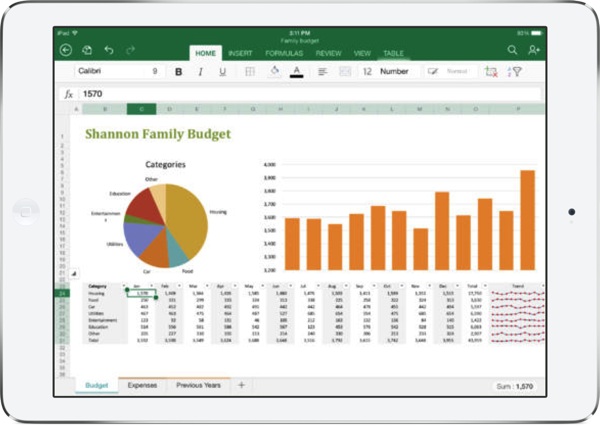Toggle underline formatting

click(x=222, y=72)
